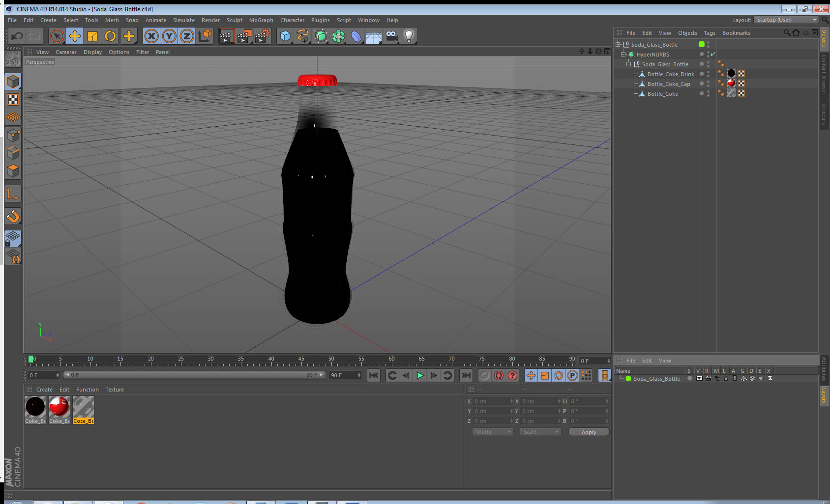Select the Rotate tool

(110, 36)
